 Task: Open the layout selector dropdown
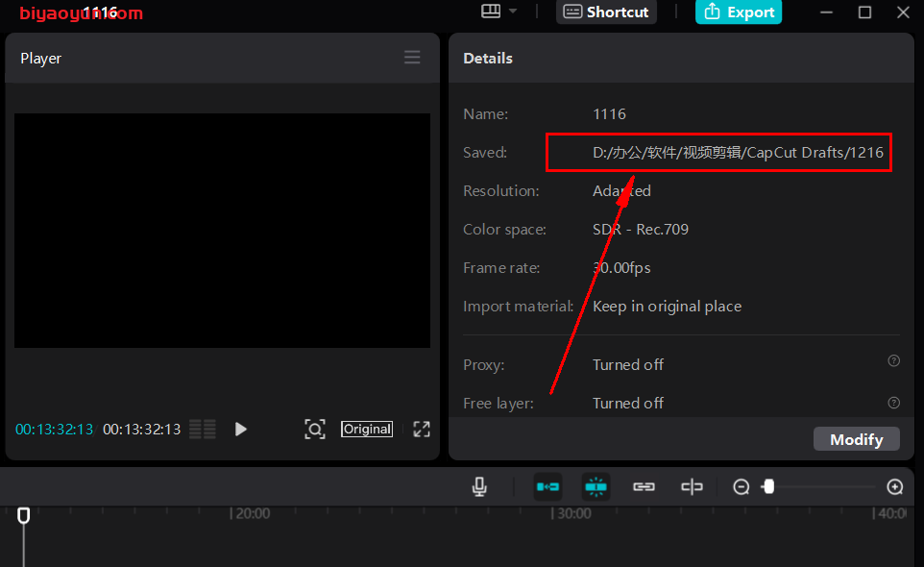coord(499,12)
